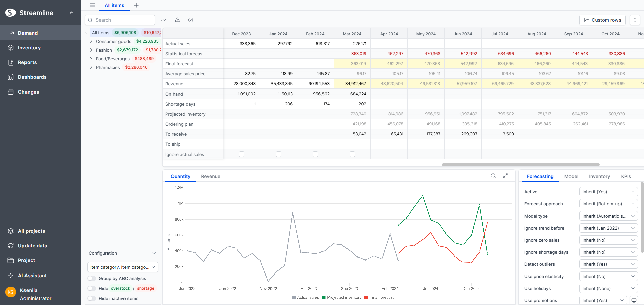Expand the Consumer goods category
The image size is (644, 305).
91,41
